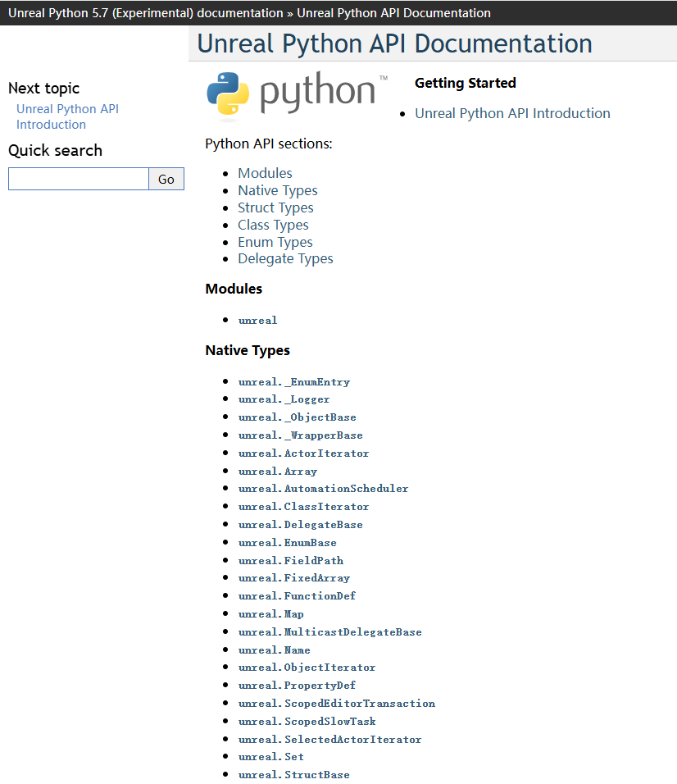This screenshot has width=677, height=784.
Task: Open unreal._Logger reference
Action: point(284,399)
